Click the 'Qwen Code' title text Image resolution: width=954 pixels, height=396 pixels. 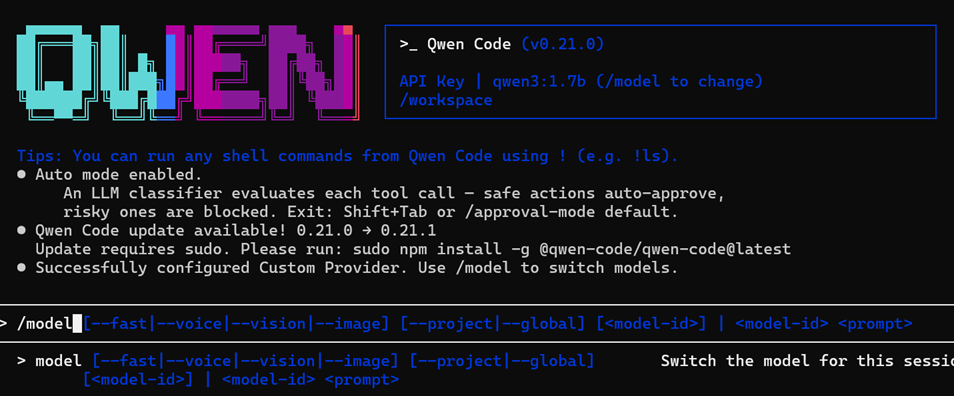click(x=468, y=44)
